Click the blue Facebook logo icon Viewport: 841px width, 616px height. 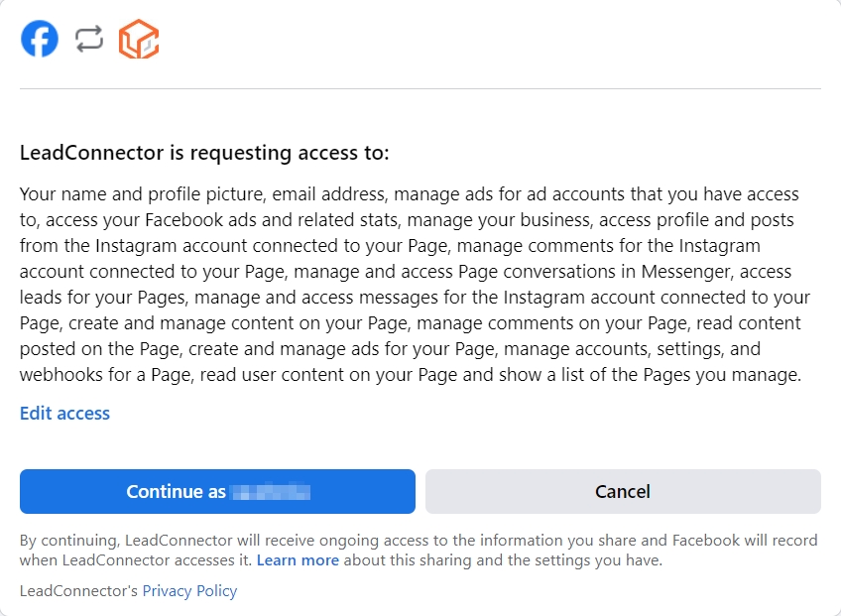click(40, 40)
